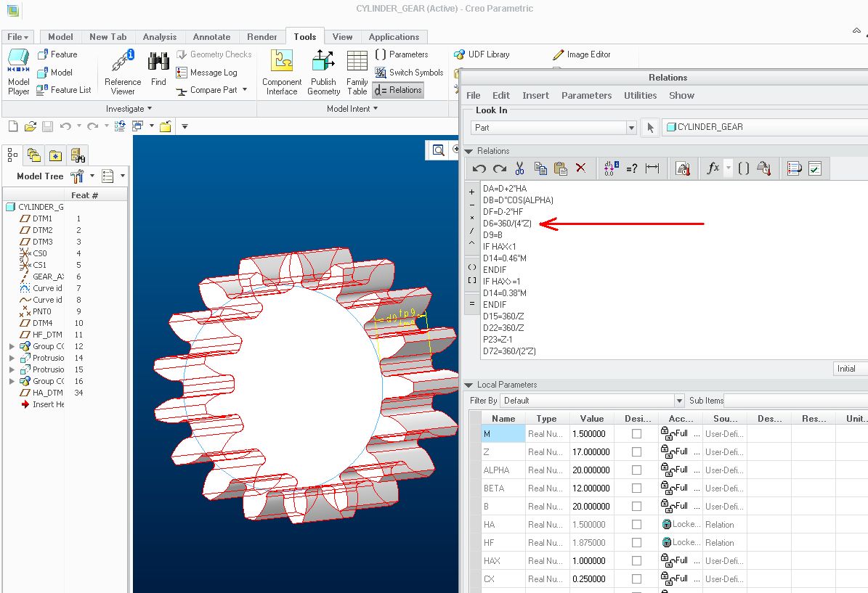Click the Initial button below relations editor
The width and height of the screenshot is (868, 593).
click(850, 369)
